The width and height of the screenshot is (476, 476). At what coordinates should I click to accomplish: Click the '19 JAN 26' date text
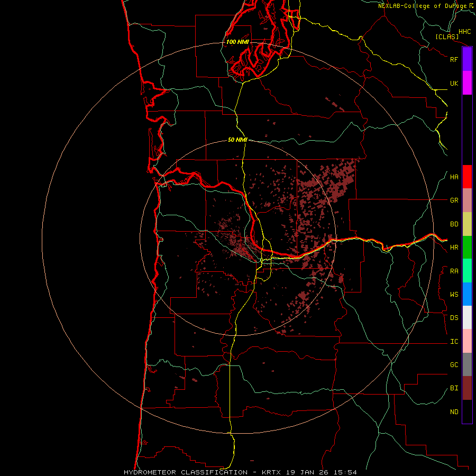[x=308, y=472]
